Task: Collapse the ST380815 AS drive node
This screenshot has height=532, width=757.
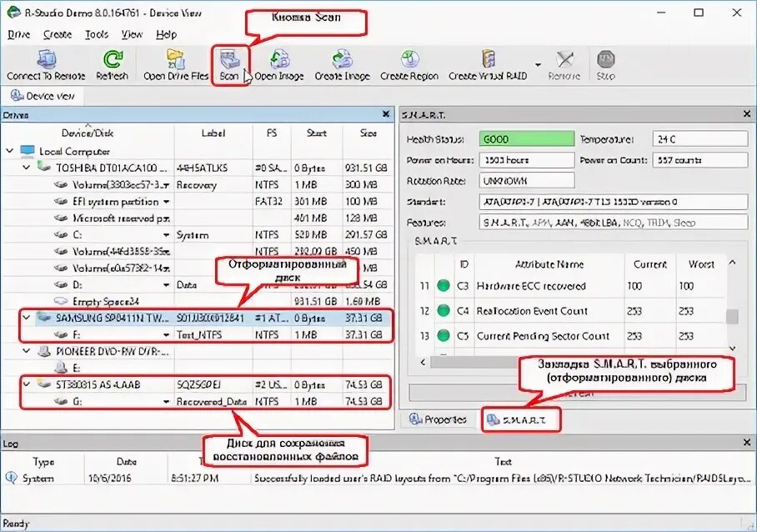Action: 27,384
